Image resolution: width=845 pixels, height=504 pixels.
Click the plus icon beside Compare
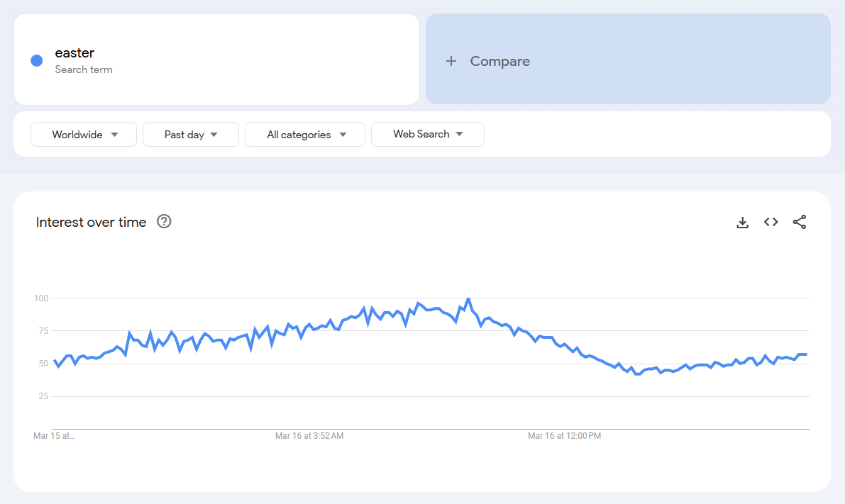click(x=451, y=62)
